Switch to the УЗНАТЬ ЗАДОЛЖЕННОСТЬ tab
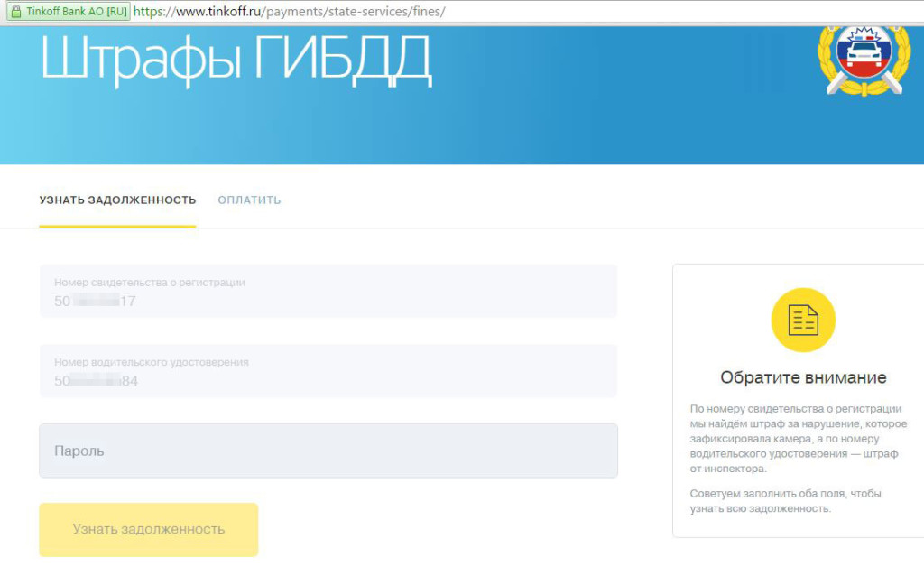Image resolution: width=924 pixels, height=567 pixels. (x=117, y=200)
